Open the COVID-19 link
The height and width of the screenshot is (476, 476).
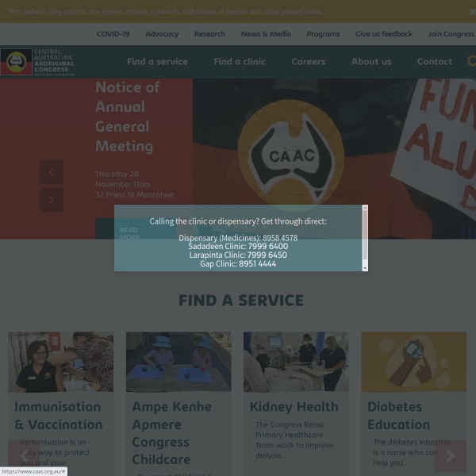tap(113, 34)
